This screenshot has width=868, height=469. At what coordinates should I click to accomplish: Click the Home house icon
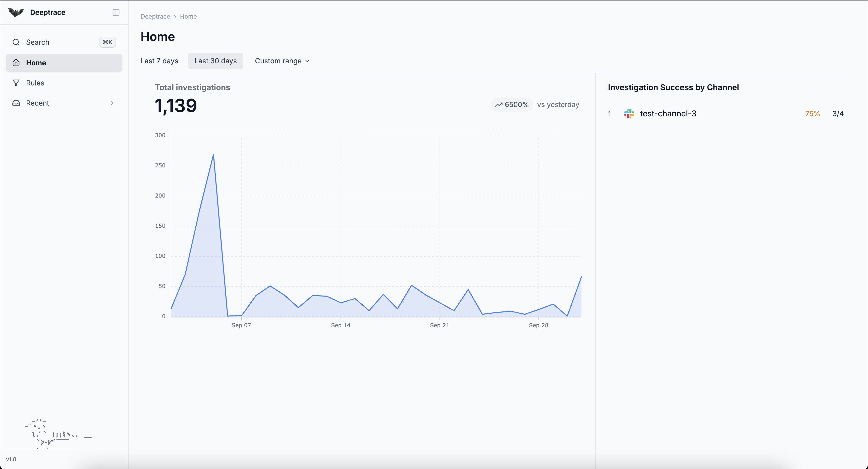(x=16, y=63)
